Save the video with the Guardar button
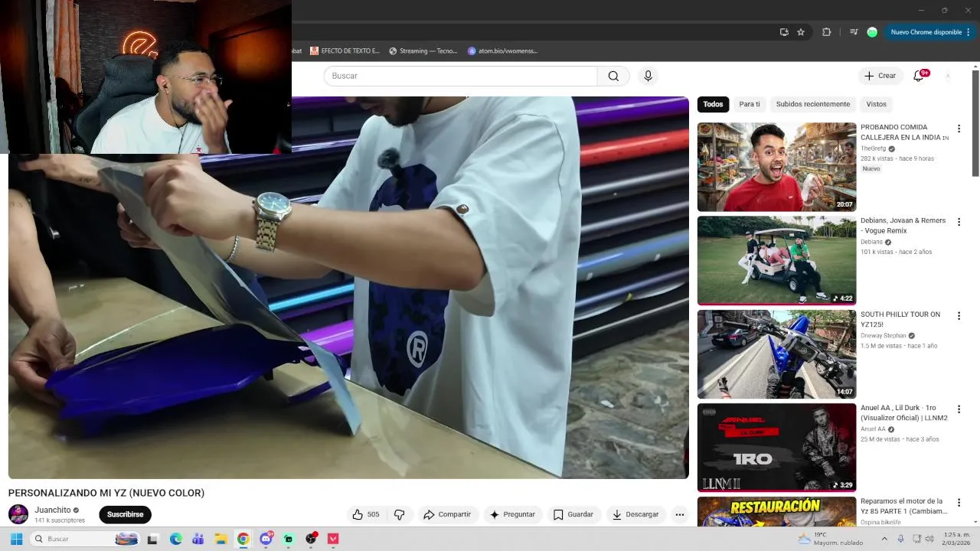 coord(573,514)
